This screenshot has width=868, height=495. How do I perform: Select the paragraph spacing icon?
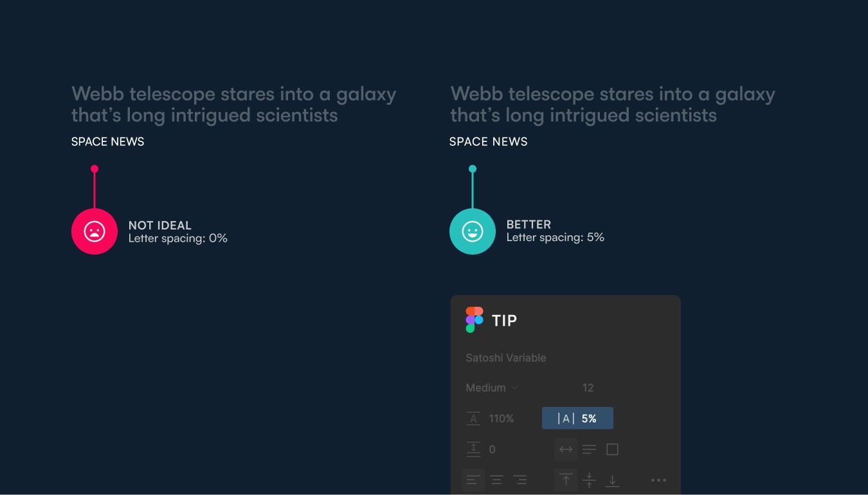point(473,449)
